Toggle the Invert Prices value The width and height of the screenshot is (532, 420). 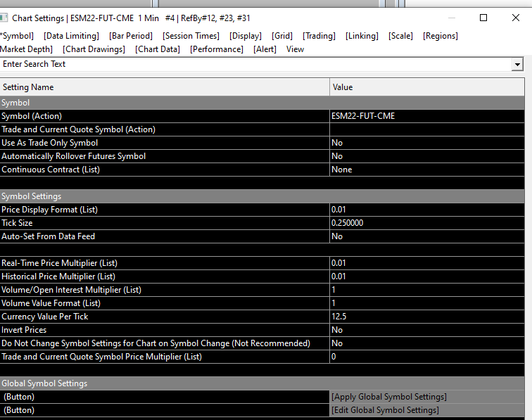[427, 330]
